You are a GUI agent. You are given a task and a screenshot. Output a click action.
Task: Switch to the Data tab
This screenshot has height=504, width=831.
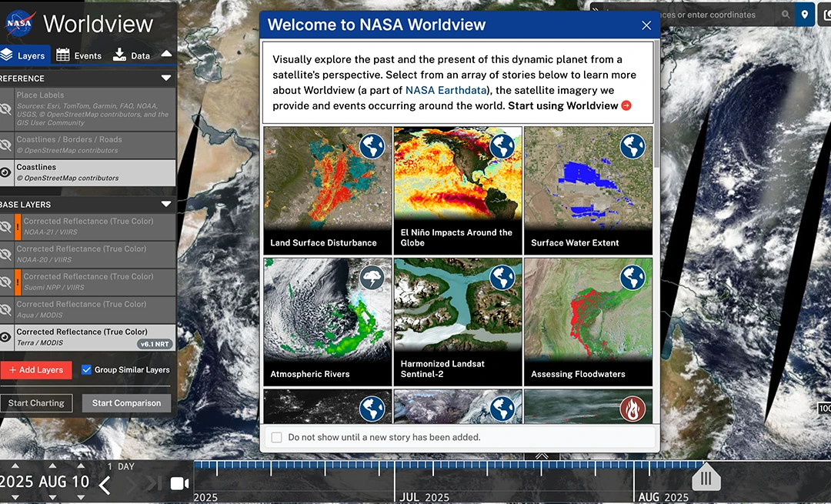(132, 55)
